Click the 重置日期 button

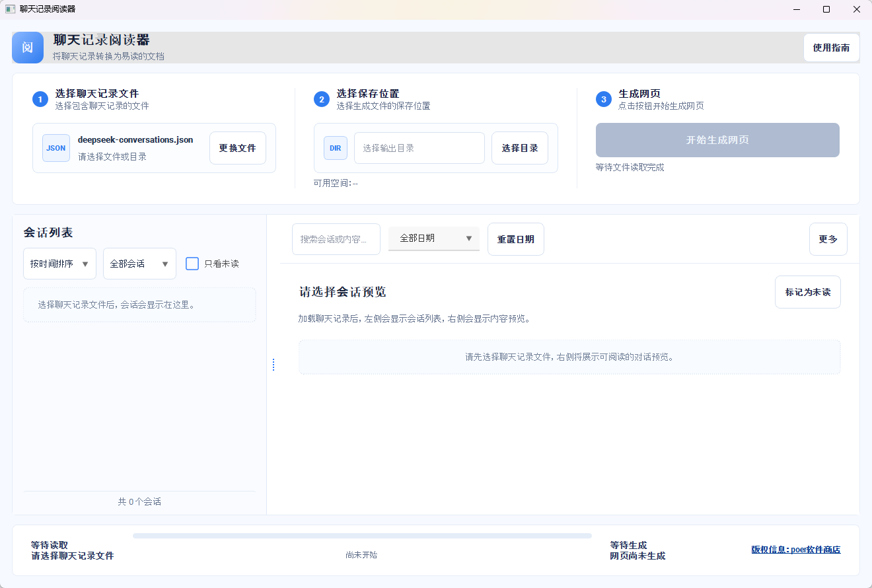[516, 239]
